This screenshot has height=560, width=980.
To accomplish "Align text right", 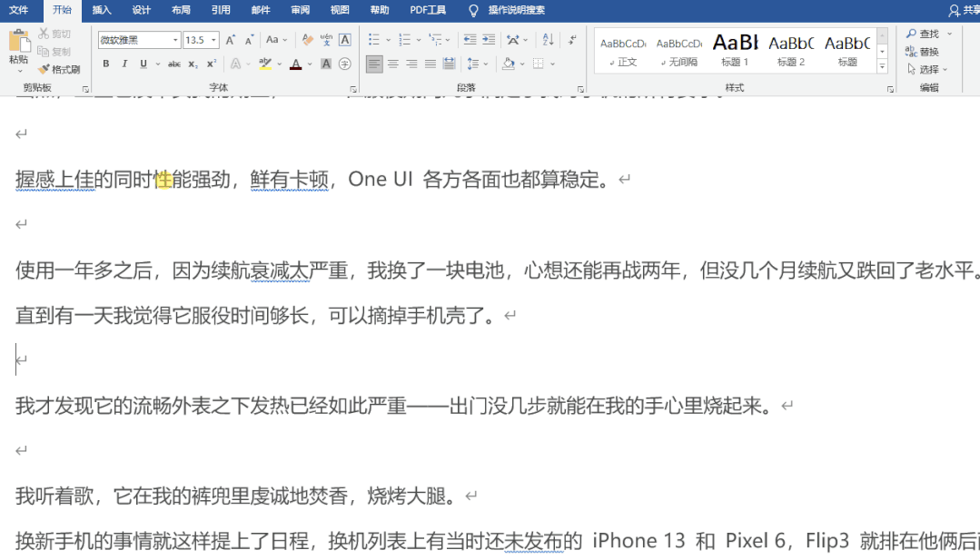I will [x=411, y=64].
